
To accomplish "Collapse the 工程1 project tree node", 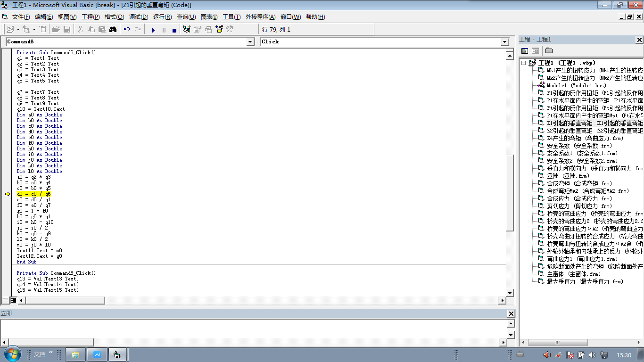I will [523, 63].
